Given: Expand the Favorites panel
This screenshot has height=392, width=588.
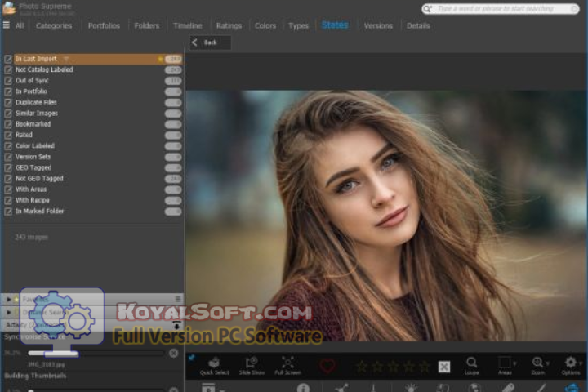Looking at the screenshot, I should [9, 300].
